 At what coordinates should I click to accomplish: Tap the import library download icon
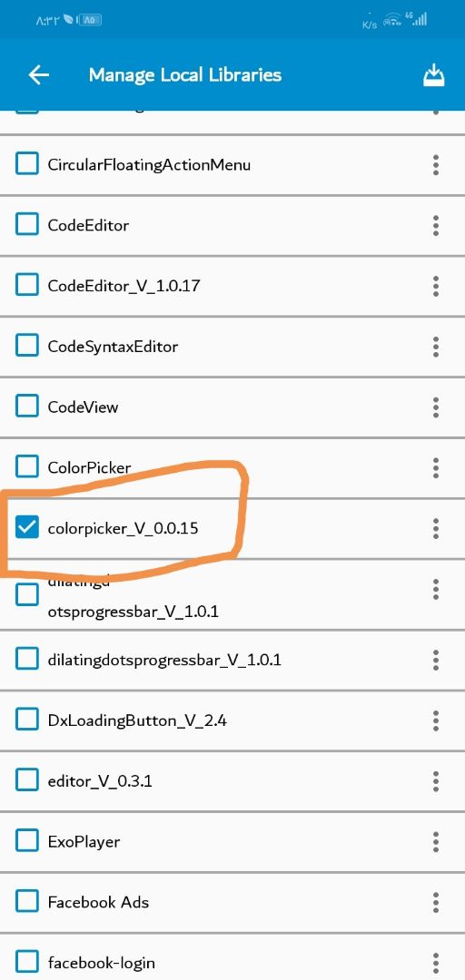434,75
